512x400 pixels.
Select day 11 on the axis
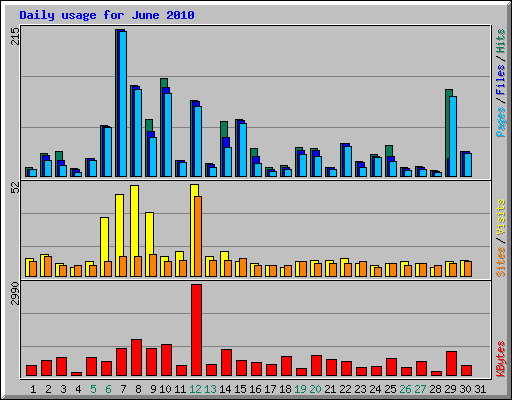[x=180, y=389]
